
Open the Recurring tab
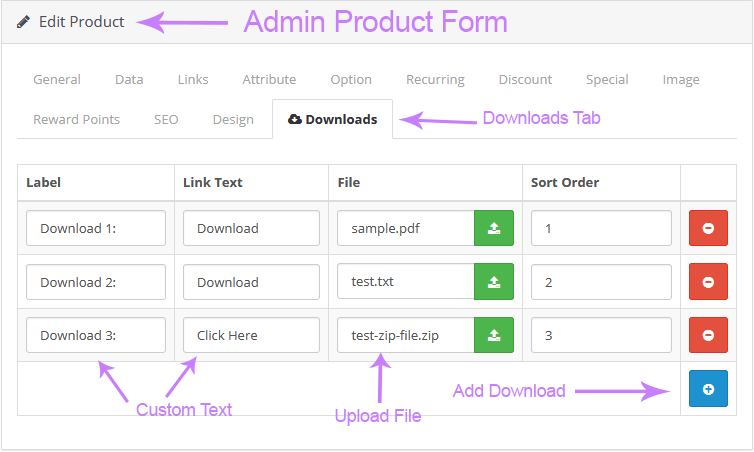click(435, 79)
